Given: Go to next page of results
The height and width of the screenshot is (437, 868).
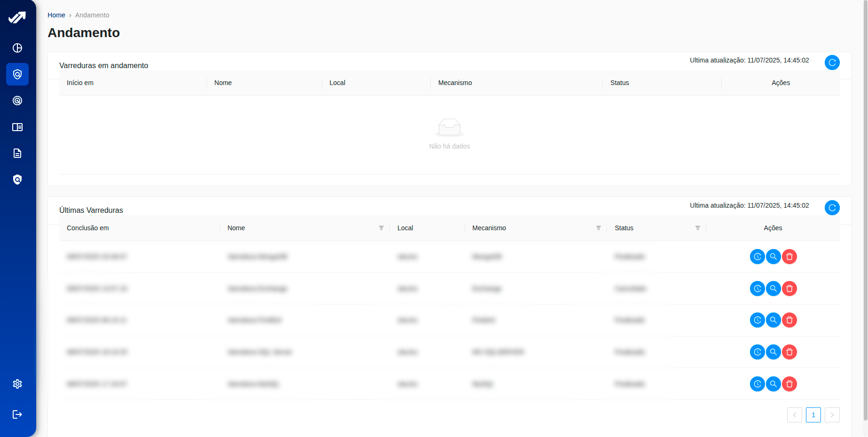Looking at the screenshot, I should 832,415.
